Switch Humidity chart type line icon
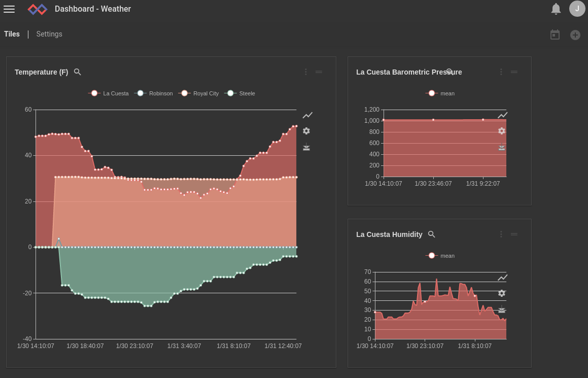 [x=502, y=278]
